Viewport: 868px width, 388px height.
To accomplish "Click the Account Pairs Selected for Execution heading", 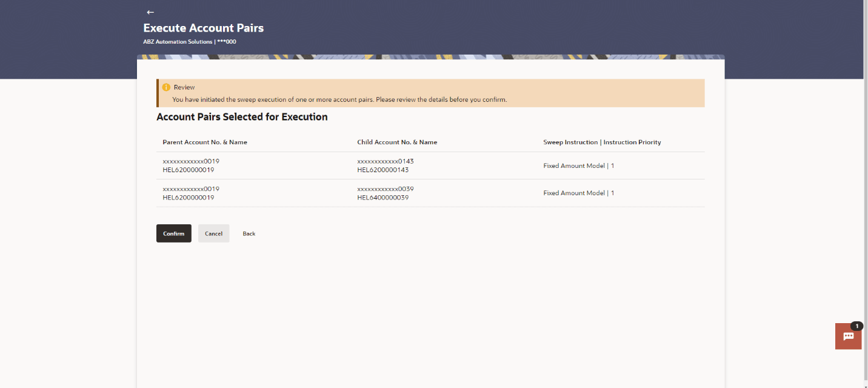I will click(242, 117).
